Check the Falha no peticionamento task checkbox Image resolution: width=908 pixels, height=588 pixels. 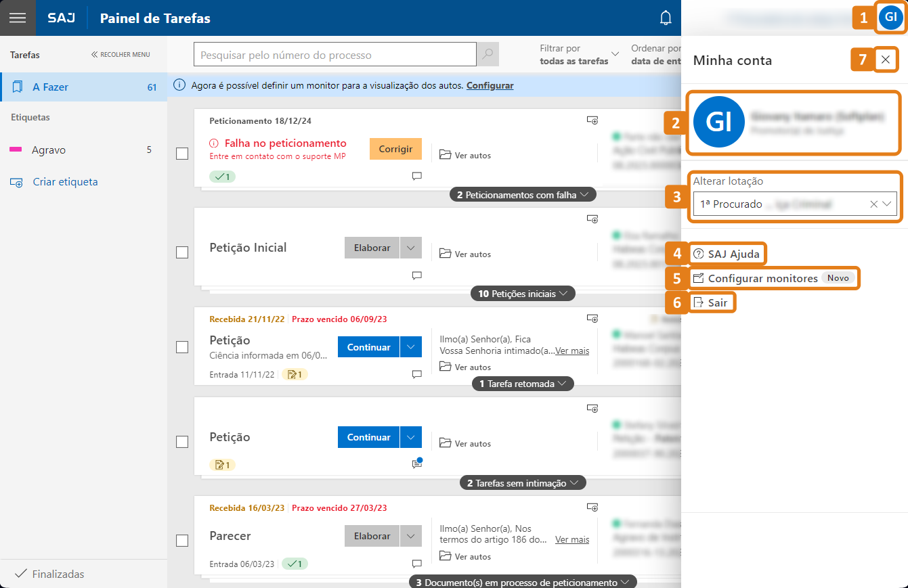coord(182,154)
